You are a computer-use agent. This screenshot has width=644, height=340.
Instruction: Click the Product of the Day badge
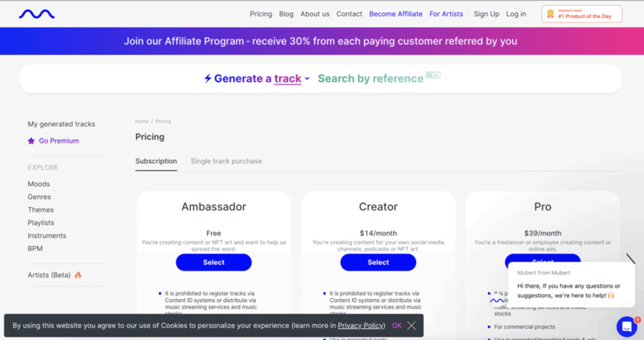click(582, 14)
